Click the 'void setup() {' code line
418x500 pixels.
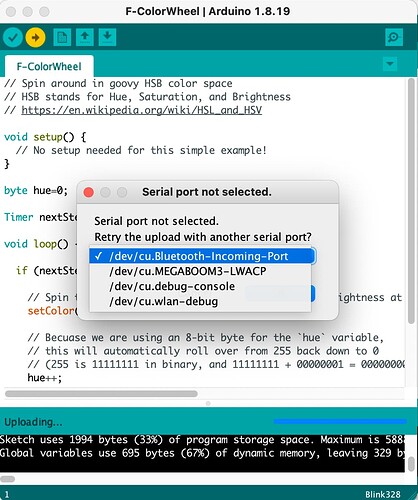click(45, 137)
